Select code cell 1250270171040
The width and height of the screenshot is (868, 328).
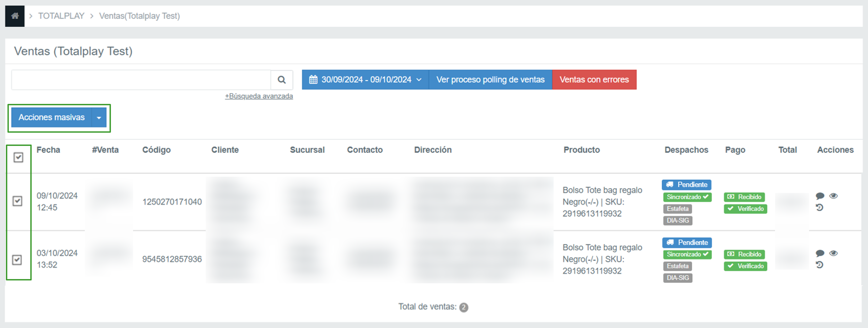[172, 202]
